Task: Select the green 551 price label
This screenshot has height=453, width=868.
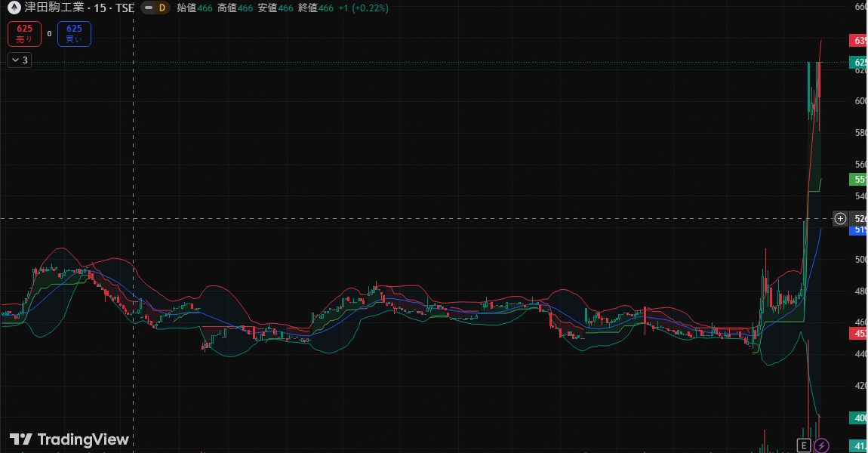Action: pos(859,180)
